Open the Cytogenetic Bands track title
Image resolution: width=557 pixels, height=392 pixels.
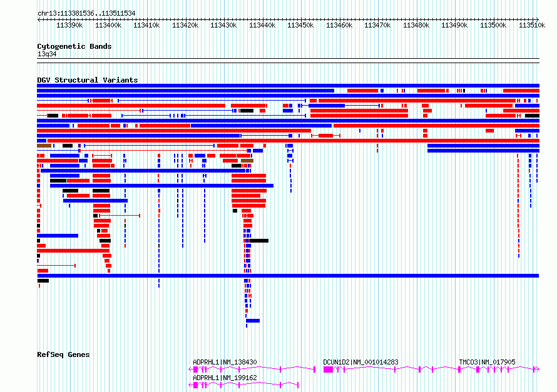point(74,46)
